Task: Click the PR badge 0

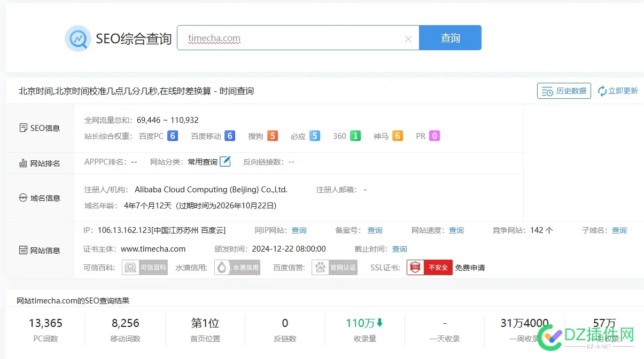Action: coord(434,136)
